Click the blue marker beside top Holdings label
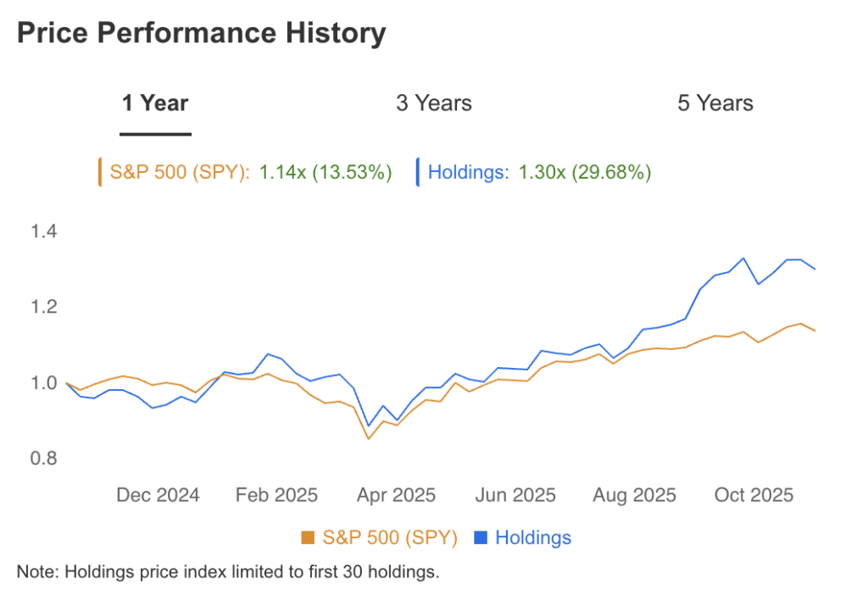 (417, 171)
